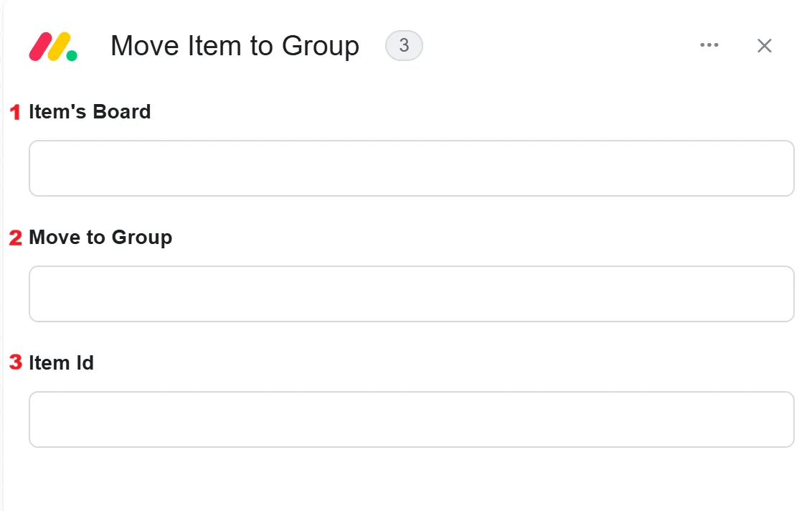Focus the Item's Board input field

412,169
